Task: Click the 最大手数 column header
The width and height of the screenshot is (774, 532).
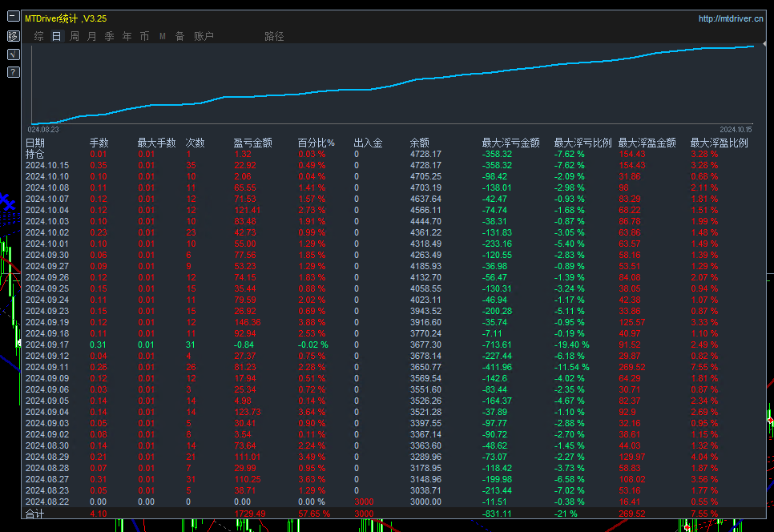Action: 156,143
